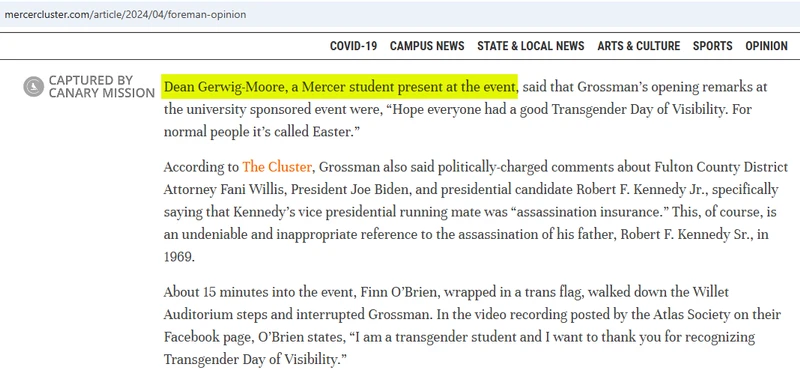Select the Sports menu item

click(x=712, y=46)
